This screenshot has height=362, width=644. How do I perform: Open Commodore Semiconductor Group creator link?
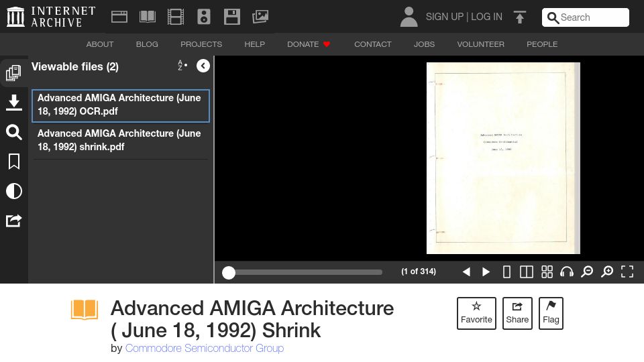(x=205, y=348)
